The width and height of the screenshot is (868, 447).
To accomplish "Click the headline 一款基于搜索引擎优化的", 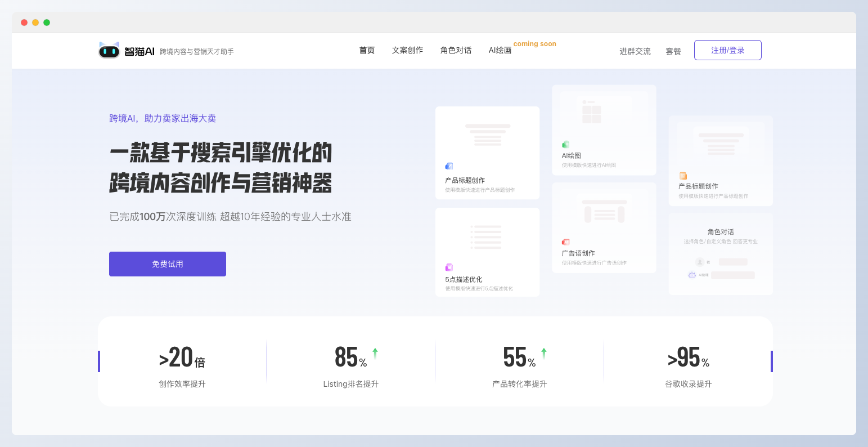I will [221, 153].
